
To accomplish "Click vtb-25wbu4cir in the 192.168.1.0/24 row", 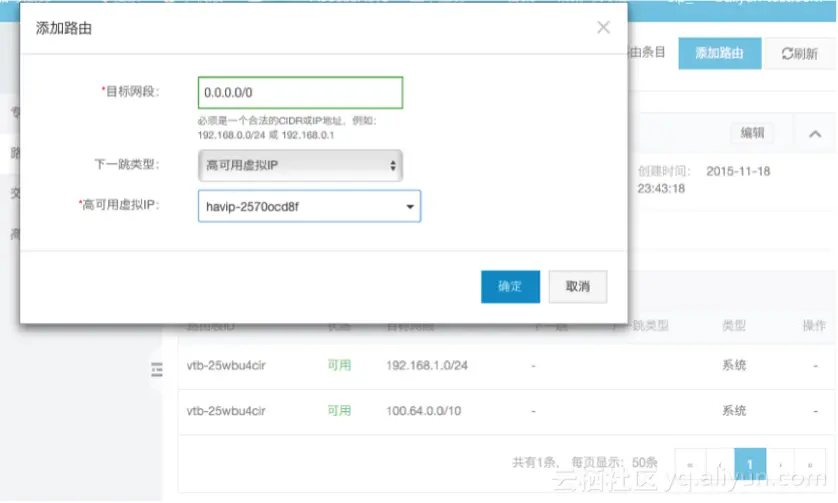I will pos(226,366).
